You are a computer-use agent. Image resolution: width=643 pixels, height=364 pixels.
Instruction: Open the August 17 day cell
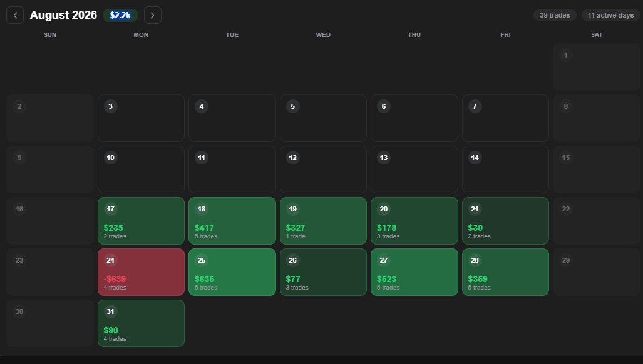(141, 221)
